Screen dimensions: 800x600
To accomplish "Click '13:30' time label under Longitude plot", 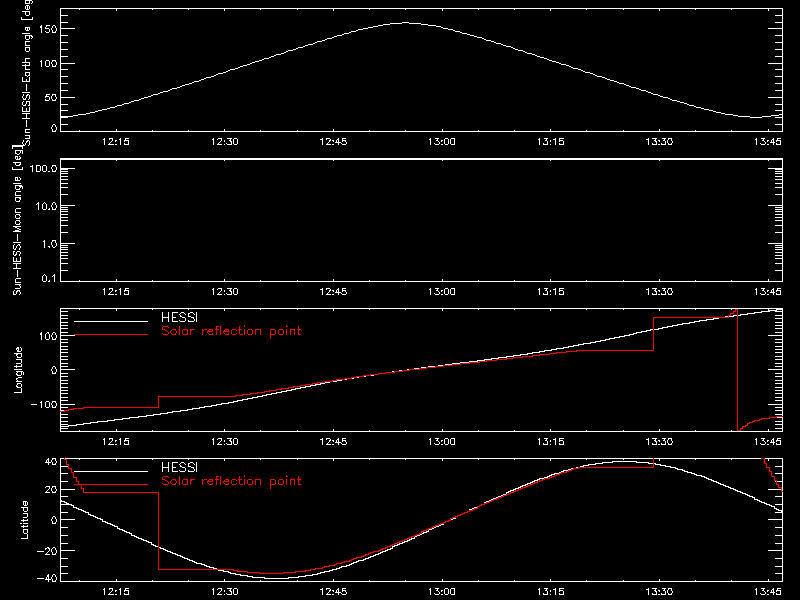I will coord(659,442).
